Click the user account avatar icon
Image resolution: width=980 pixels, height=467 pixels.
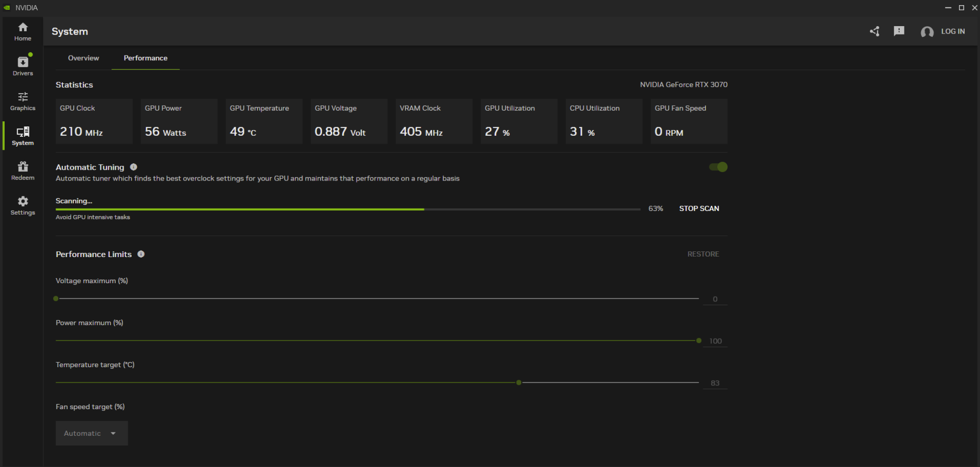coord(927,31)
